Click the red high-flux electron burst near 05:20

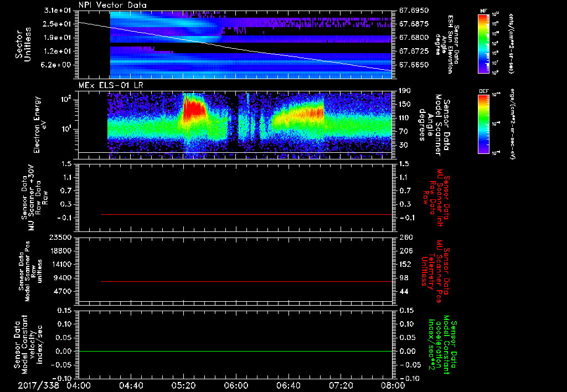point(194,110)
